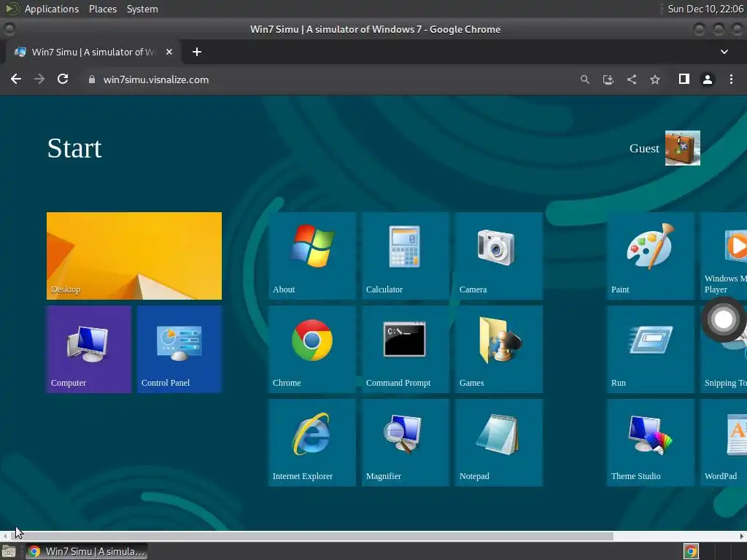Go back to previous page in Chrome
The image size is (747, 560).
click(x=16, y=79)
